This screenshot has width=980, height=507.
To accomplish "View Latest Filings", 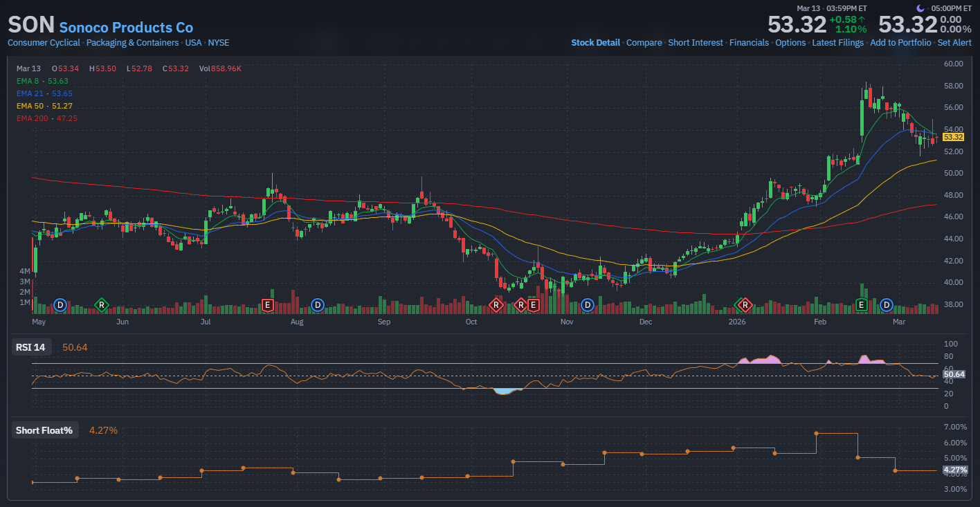I will tap(837, 42).
